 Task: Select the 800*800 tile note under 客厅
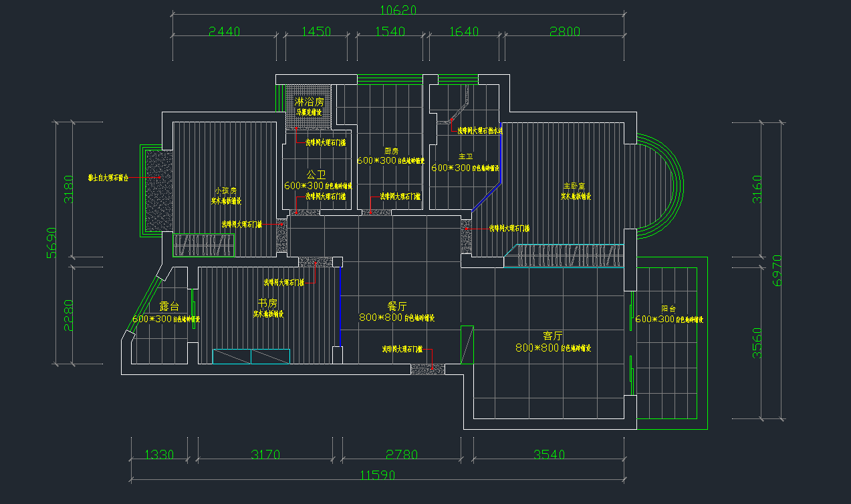coord(553,348)
